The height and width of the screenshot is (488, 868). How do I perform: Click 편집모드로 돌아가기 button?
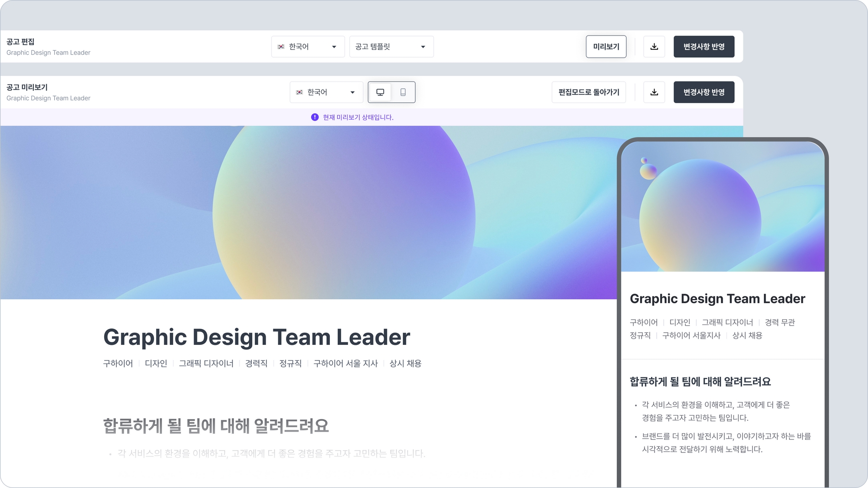[589, 92]
